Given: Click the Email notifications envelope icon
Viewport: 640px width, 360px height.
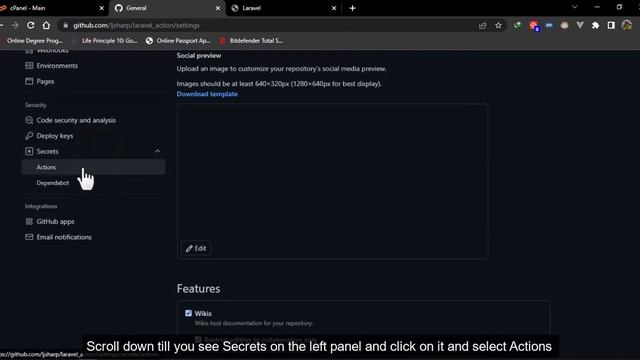Looking at the screenshot, I should [29, 237].
